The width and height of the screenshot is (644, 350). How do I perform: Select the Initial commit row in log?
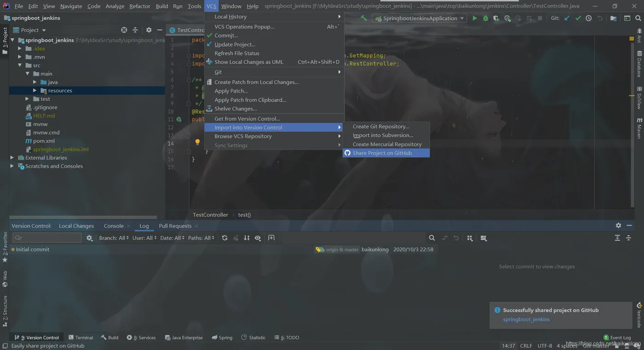(222, 250)
